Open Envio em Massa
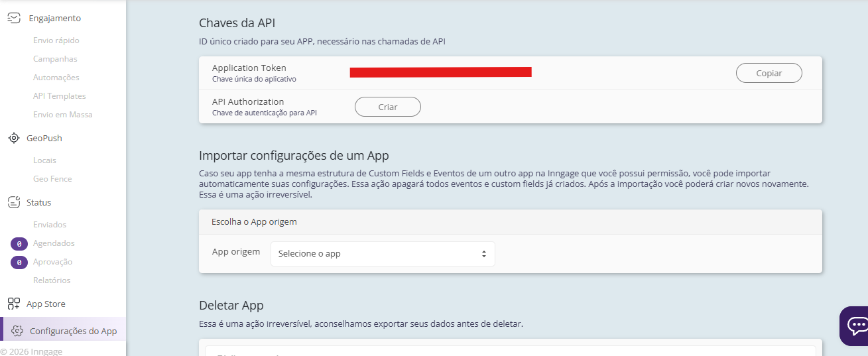This screenshot has width=868, height=356. pos(63,115)
